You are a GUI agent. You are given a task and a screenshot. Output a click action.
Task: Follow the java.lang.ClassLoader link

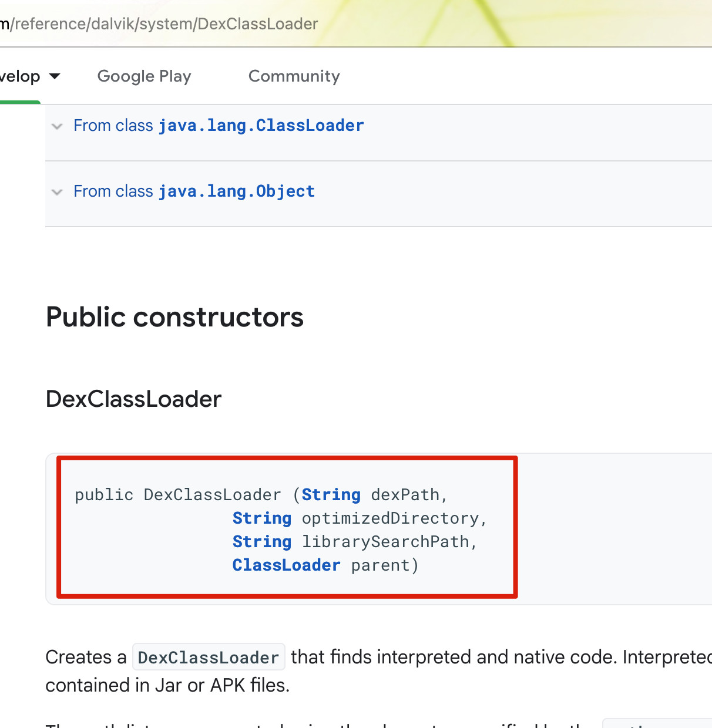[261, 126]
